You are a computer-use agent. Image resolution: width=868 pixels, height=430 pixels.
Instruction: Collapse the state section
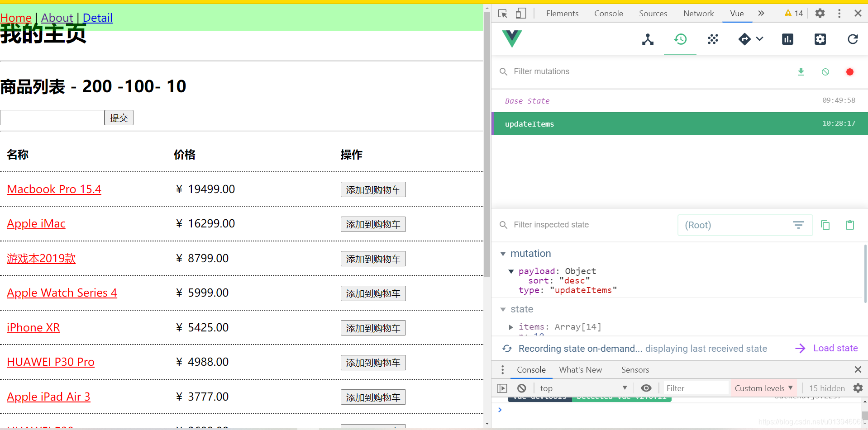coord(503,309)
